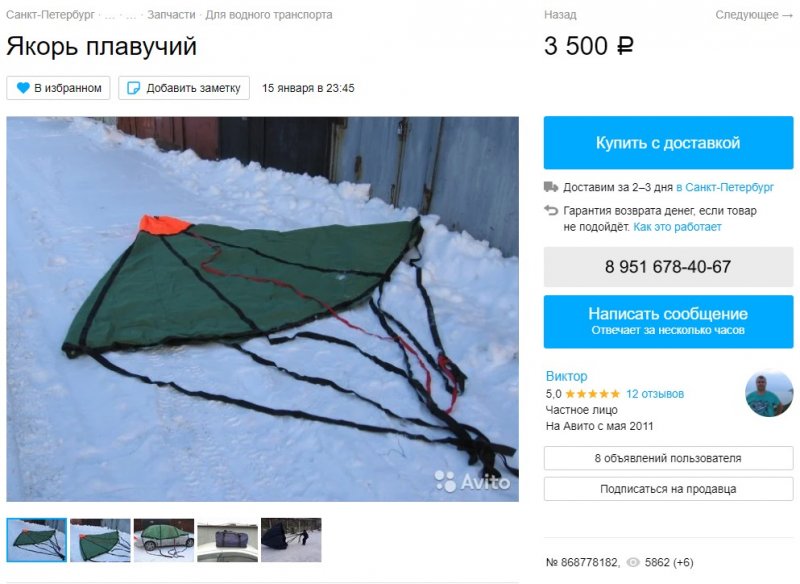Click the delivery truck icon
The image size is (800, 584).
tap(551, 187)
